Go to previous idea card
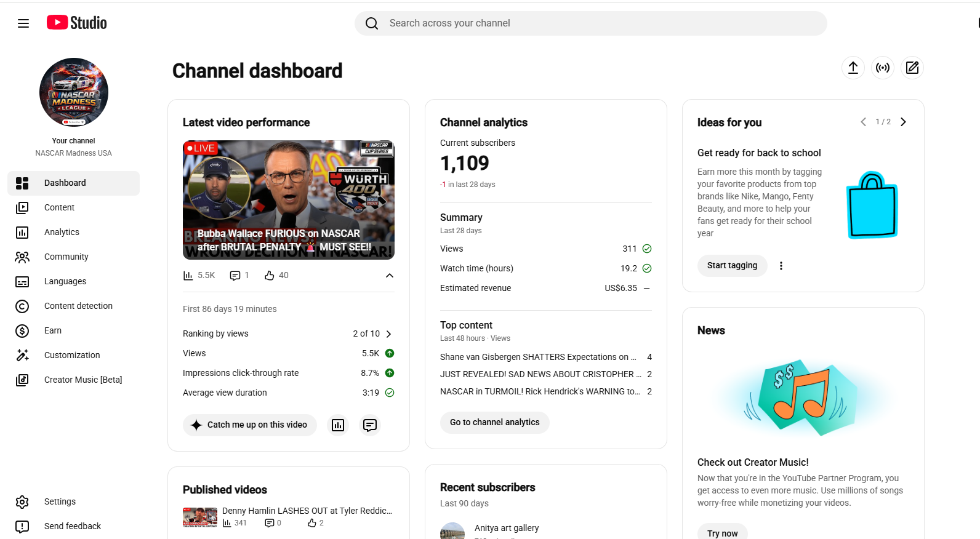 (x=863, y=122)
